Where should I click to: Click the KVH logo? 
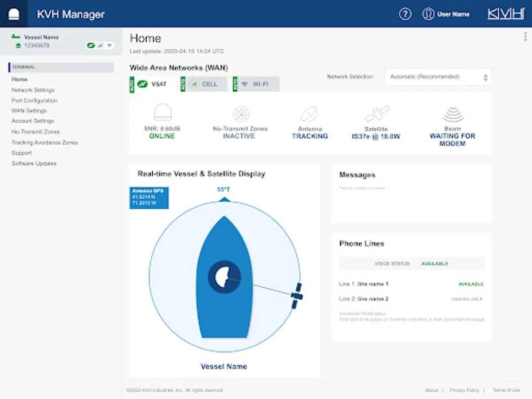(506, 14)
